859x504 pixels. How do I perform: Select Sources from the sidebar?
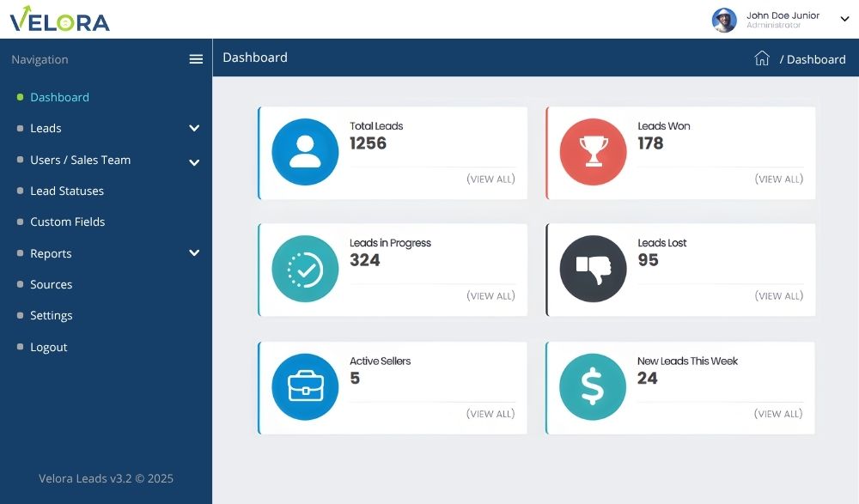point(51,284)
